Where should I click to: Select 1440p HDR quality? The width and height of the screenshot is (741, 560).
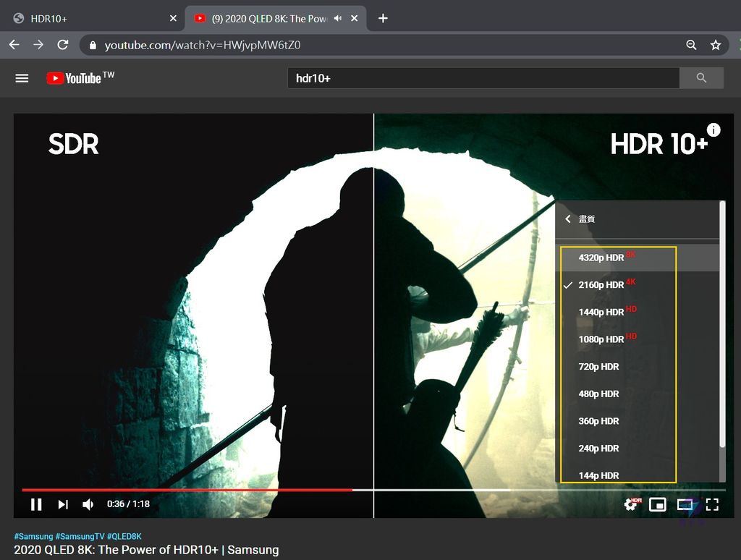pyautogui.click(x=637, y=312)
